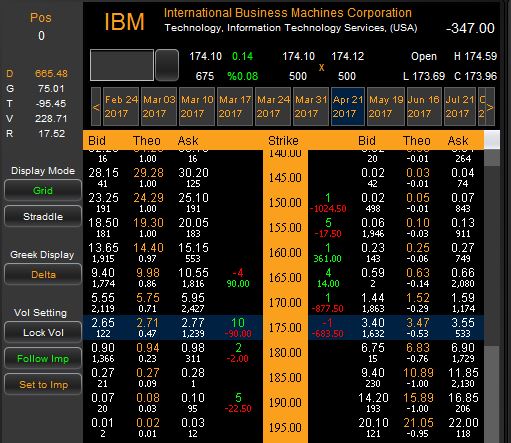Screen dimensions: 511x443
Task: Click the Set to Imp button
Action: [x=43, y=385]
